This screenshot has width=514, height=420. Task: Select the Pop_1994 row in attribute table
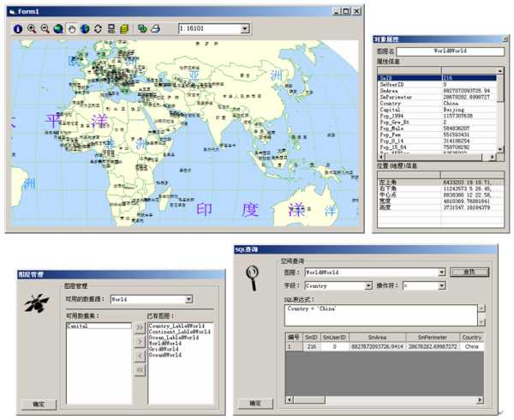click(x=437, y=116)
